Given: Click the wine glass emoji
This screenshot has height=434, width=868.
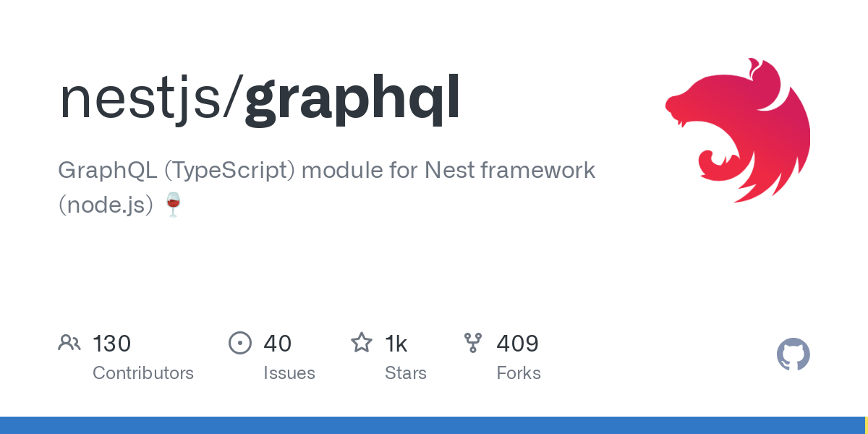Looking at the screenshot, I should 173,205.
